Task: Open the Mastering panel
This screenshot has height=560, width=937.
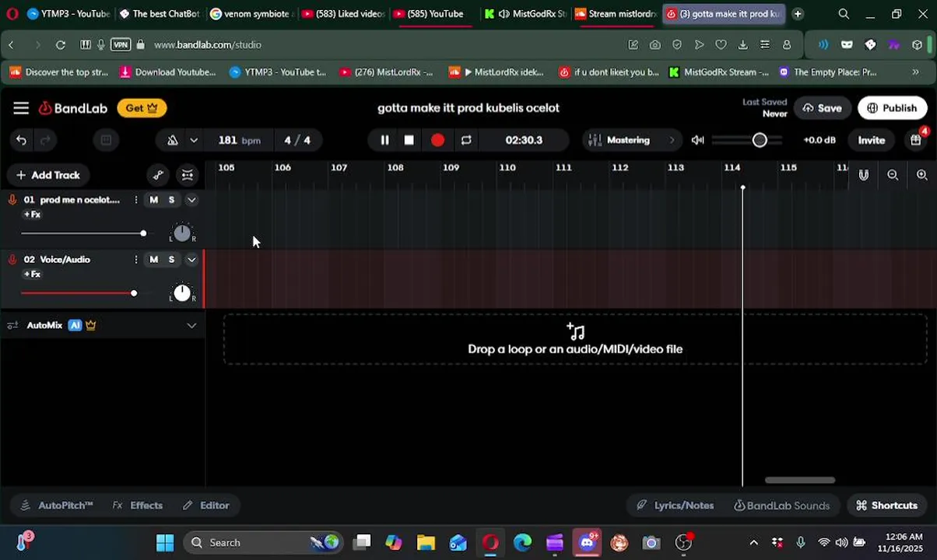Action: pyautogui.click(x=632, y=140)
